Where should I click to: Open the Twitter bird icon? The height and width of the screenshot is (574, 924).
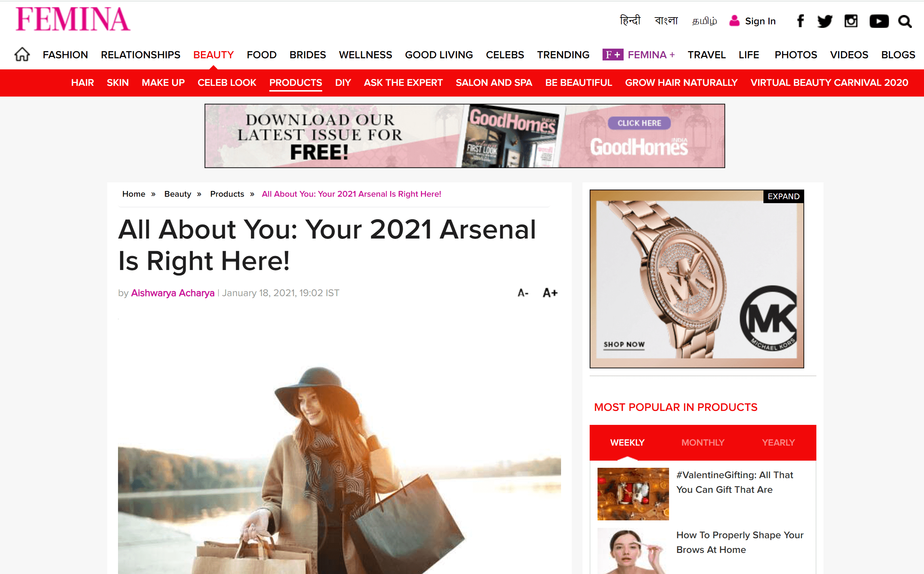pos(825,21)
